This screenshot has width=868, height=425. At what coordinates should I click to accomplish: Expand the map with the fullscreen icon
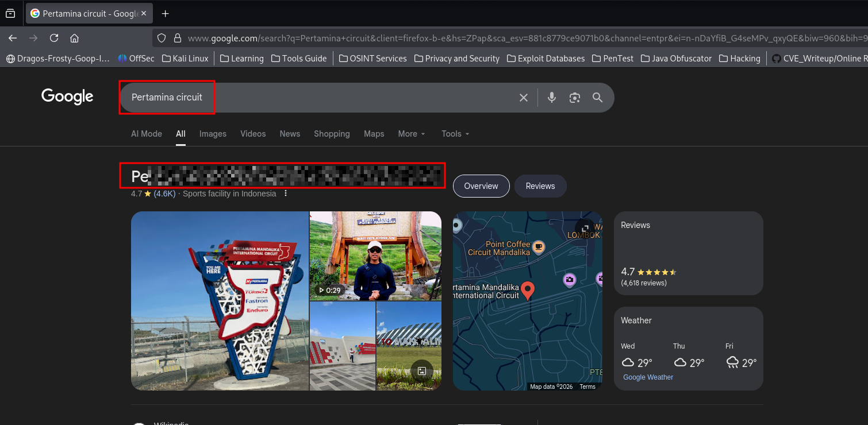pos(585,227)
